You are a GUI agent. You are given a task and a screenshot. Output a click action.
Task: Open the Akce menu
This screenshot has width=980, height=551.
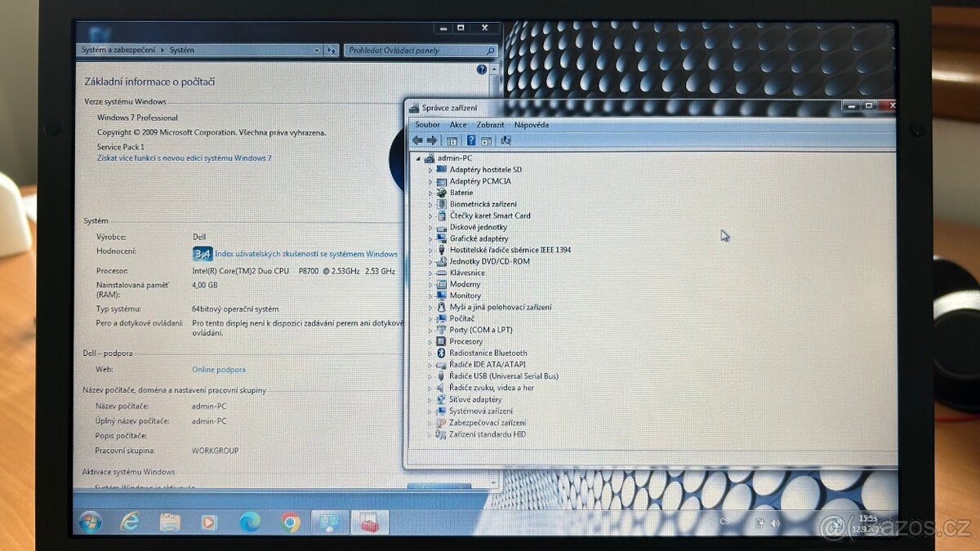tap(458, 125)
